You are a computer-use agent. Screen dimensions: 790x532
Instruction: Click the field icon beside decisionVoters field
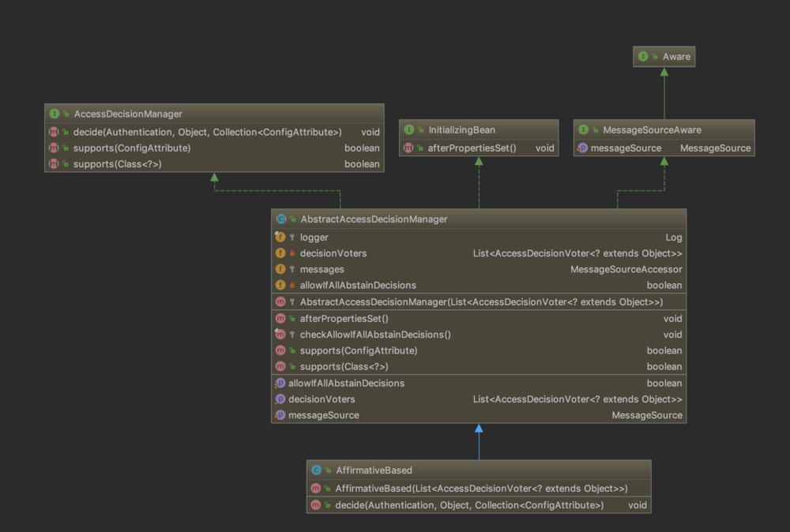(x=280, y=253)
